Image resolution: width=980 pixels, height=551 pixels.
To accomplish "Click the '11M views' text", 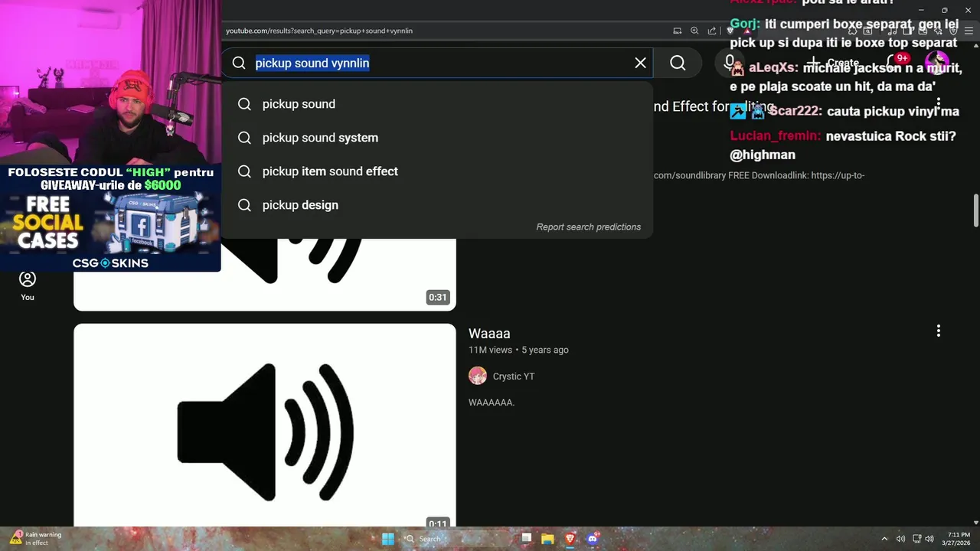I will pos(490,350).
